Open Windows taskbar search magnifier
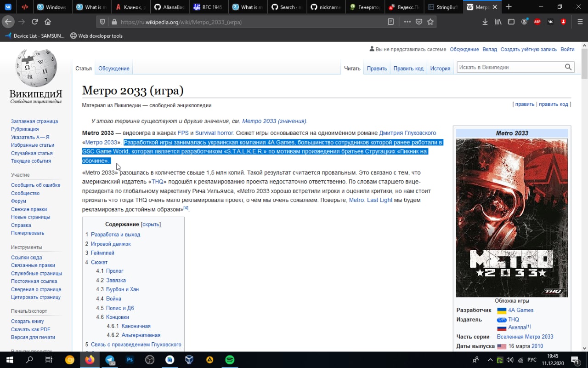The height and width of the screenshot is (368, 588). click(x=29, y=360)
